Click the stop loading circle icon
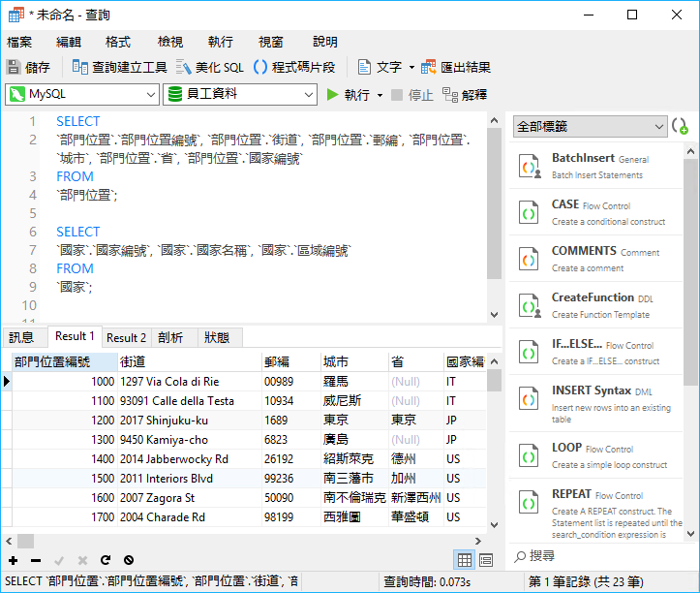Viewport: 700px width, 593px height. 129,560
